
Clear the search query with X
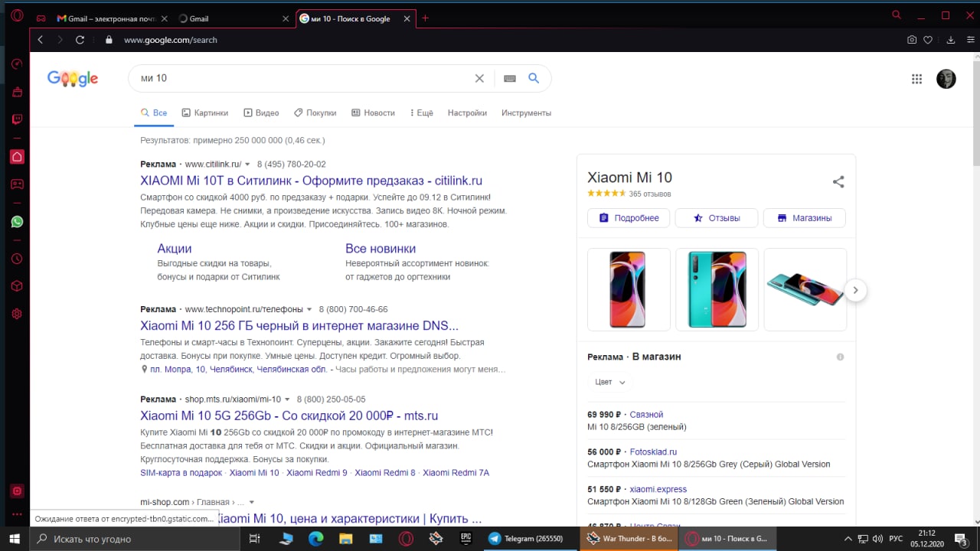(x=479, y=78)
